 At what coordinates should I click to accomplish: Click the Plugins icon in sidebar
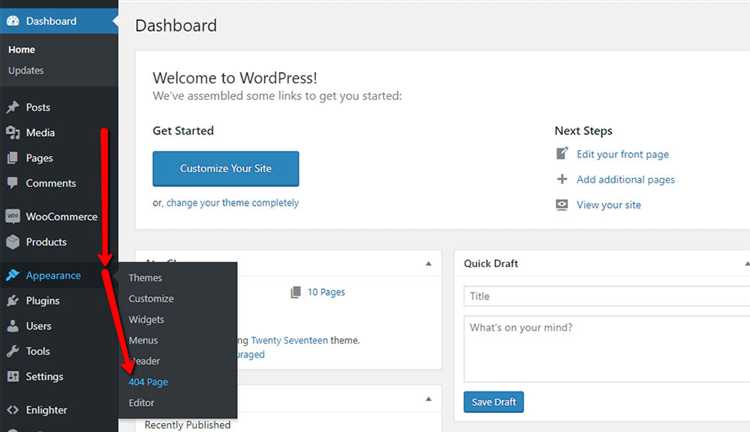tap(12, 301)
